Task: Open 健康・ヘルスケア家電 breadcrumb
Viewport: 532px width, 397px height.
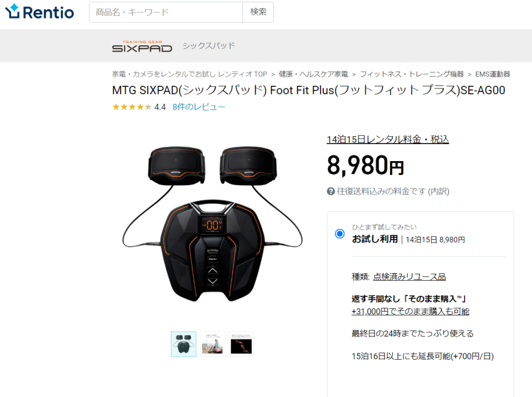Action: coord(313,74)
